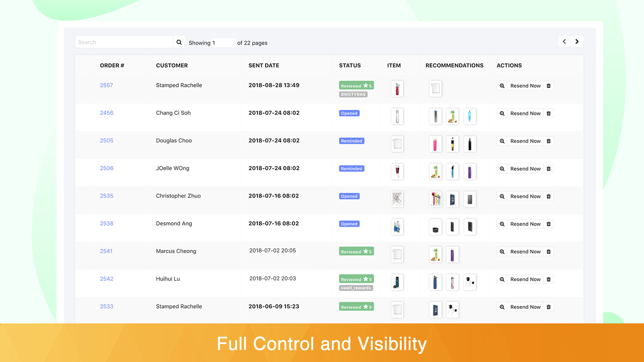Screen dimensions: 644x362
Task: Go to the previous page arrow
Action: click(564, 41)
